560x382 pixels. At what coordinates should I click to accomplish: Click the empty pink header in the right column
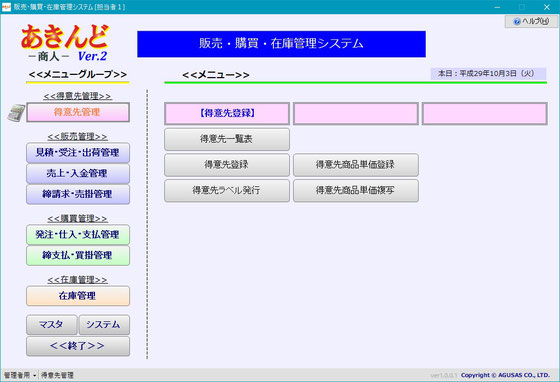click(x=485, y=114)
